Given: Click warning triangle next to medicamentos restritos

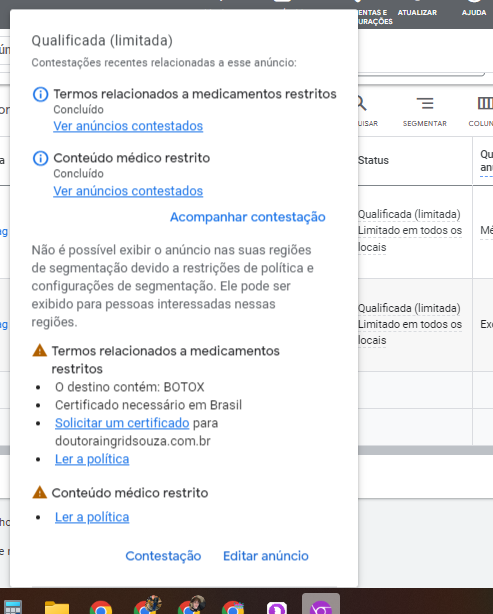Looking at the screenshot, I should [40, 350].
